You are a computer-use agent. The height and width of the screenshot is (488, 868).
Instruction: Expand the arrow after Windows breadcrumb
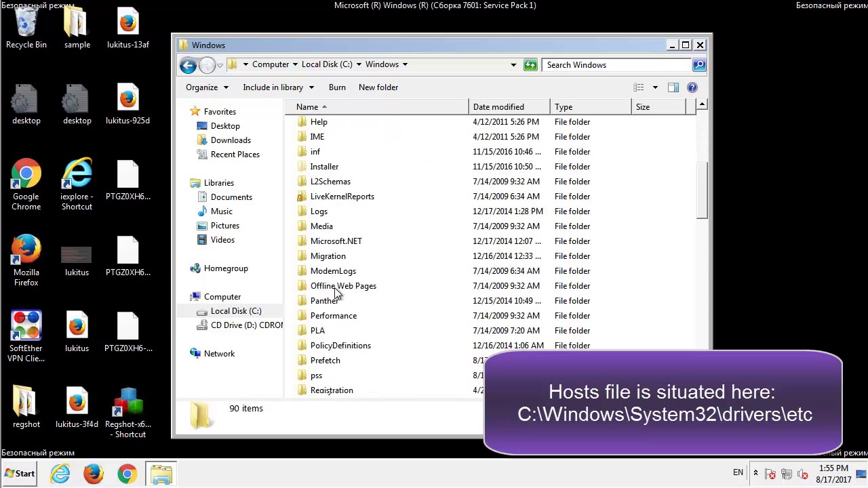click(x=405, y=65)
